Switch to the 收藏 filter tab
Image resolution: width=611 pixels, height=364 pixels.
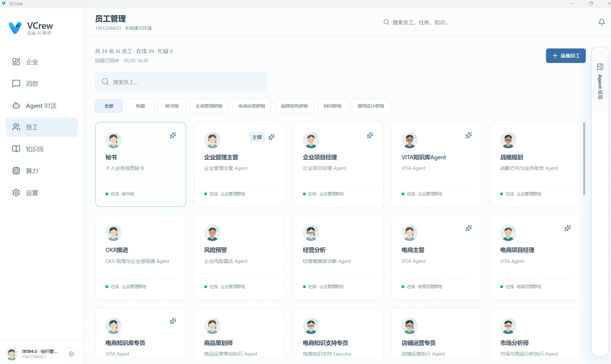[140, 106]
